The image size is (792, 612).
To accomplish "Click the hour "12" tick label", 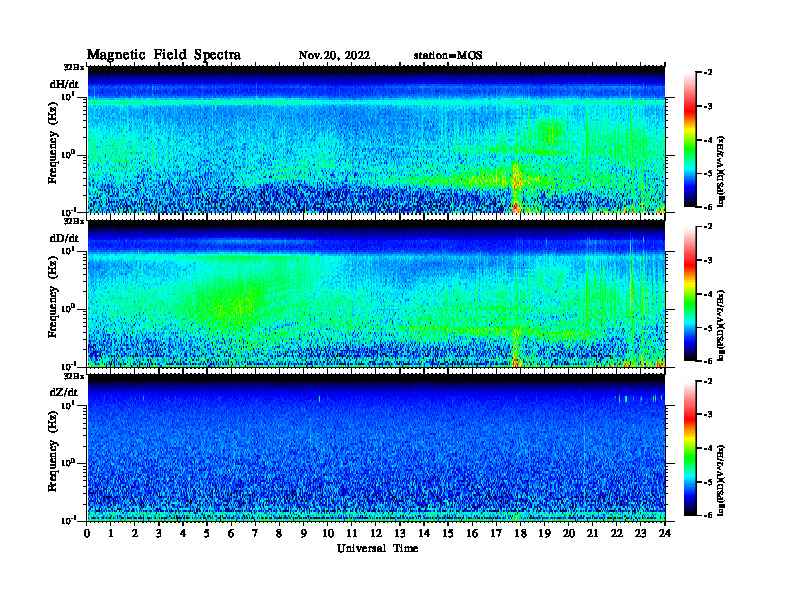I will (376, 534).
